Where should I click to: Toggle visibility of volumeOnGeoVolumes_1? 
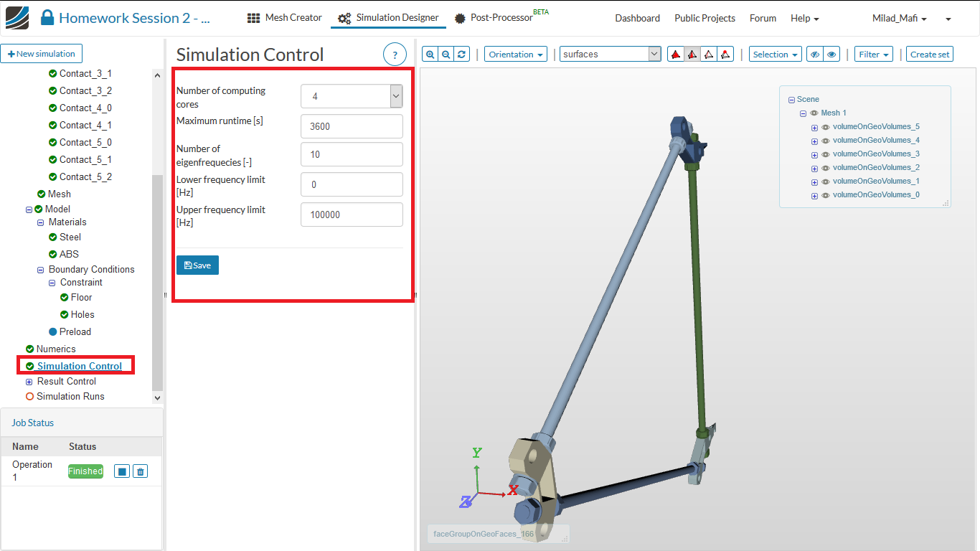click(826, 182)
